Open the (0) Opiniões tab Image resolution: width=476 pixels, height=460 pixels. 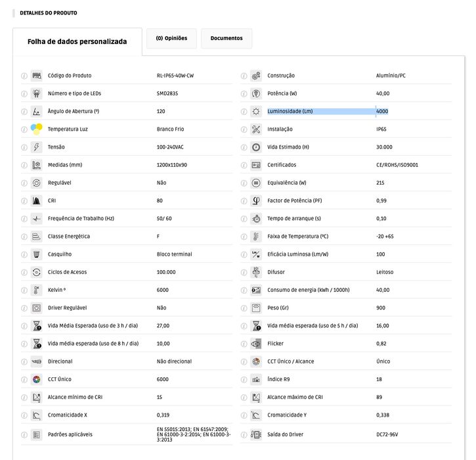point(171,38)
